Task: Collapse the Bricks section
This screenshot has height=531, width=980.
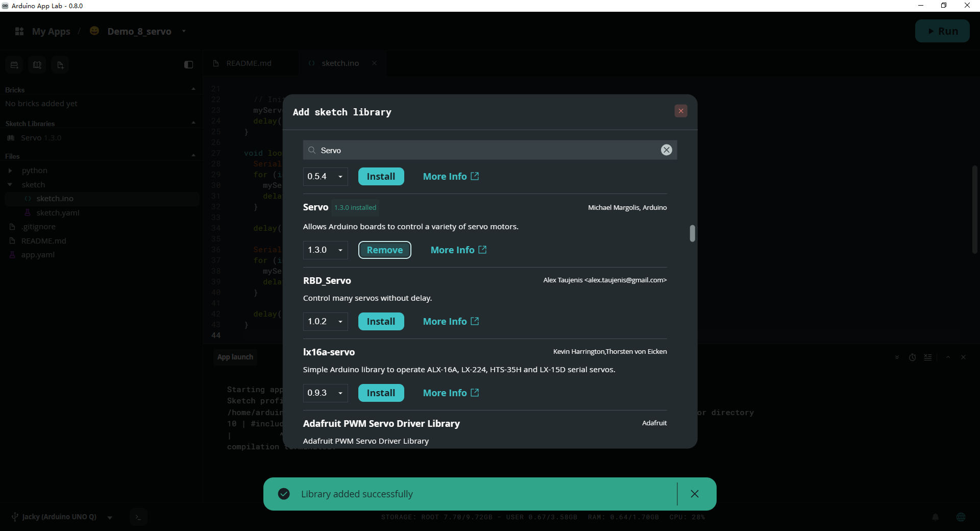Action: (x=193, y=89)
